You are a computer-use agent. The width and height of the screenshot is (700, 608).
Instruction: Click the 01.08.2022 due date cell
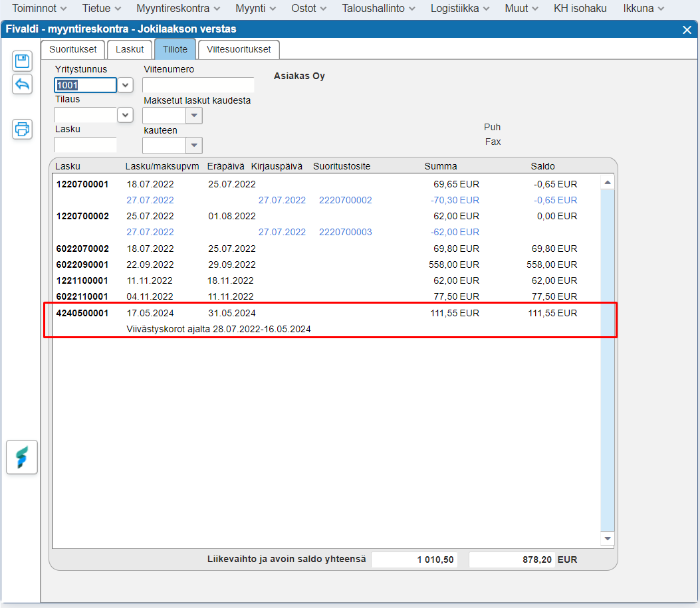click(x=232, y=217)
